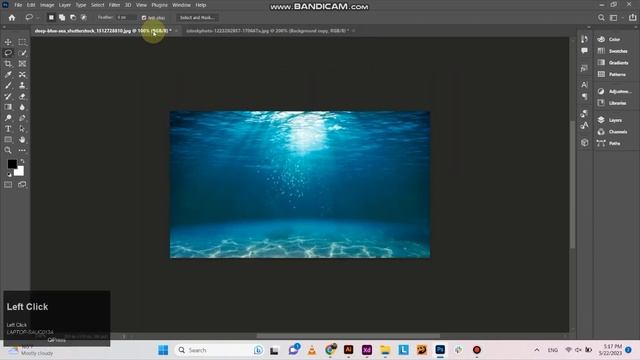Go to Photoshop Home screen
Viewport: 640px width, 360px height.
[x=12, y=18]
